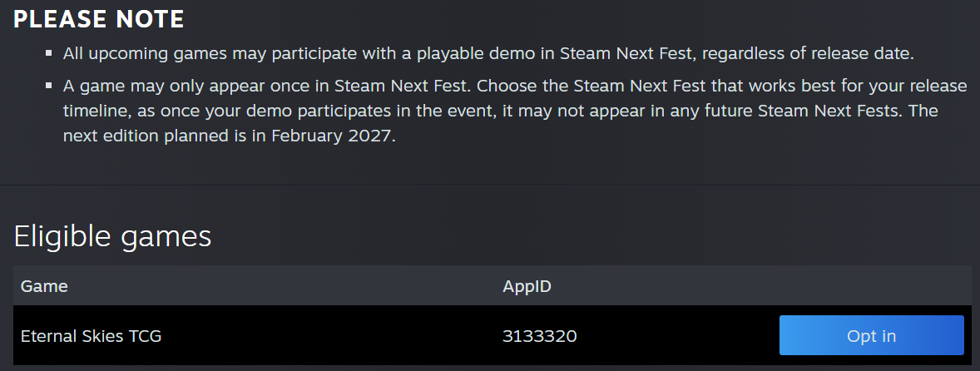The image size is (980, 371).
Task: Click the Opt in button
Action: (x=871, y=336)
